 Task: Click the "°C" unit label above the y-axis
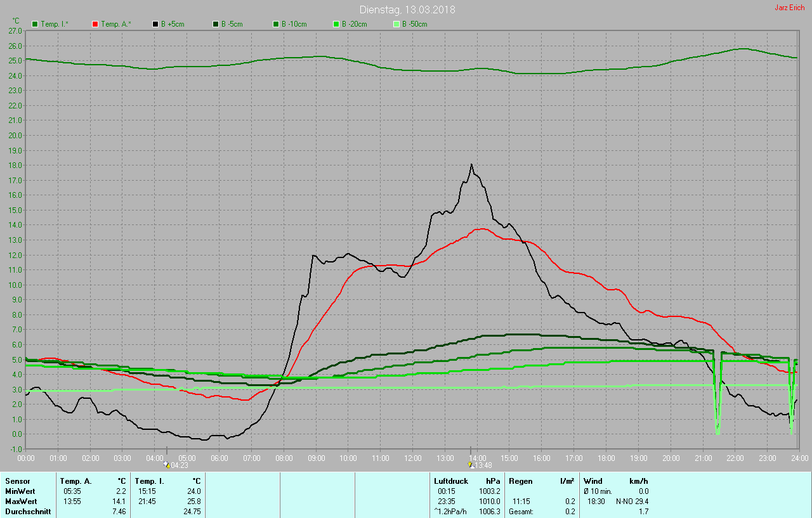point(16,20)
